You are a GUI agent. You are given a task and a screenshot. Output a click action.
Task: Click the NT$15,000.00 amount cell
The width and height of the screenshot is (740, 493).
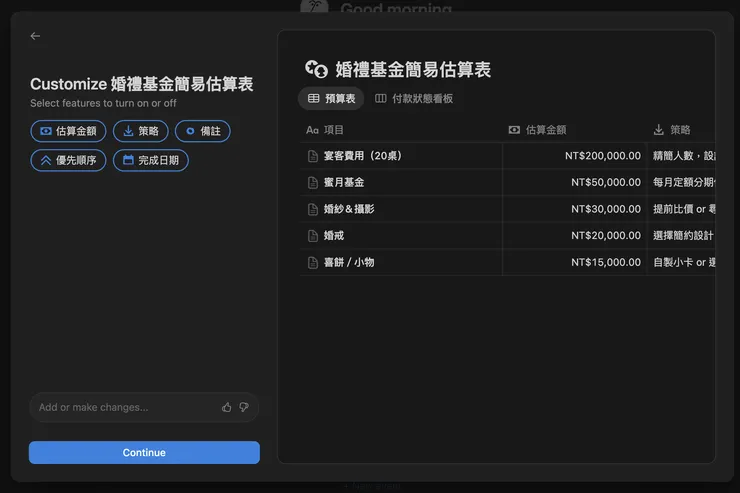click(x=575, y=262)
